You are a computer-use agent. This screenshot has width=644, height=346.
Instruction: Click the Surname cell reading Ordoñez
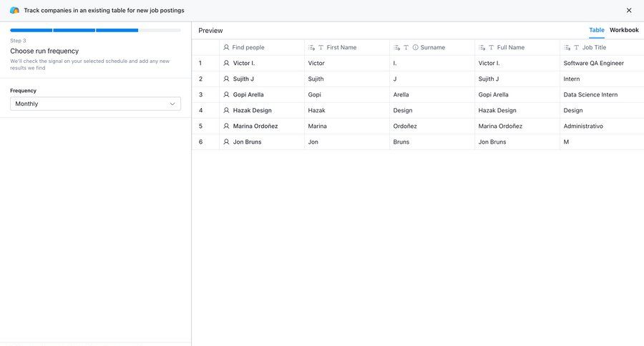[431, 126]
